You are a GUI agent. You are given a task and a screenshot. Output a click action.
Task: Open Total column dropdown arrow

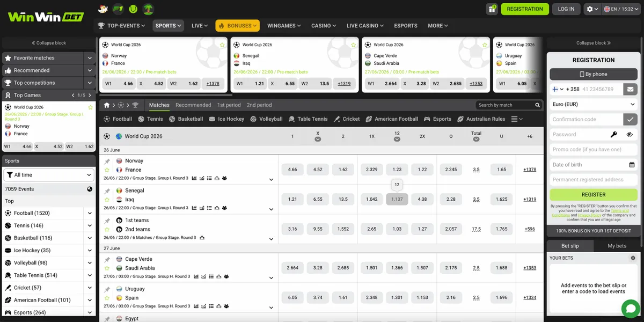click(476, 140)
